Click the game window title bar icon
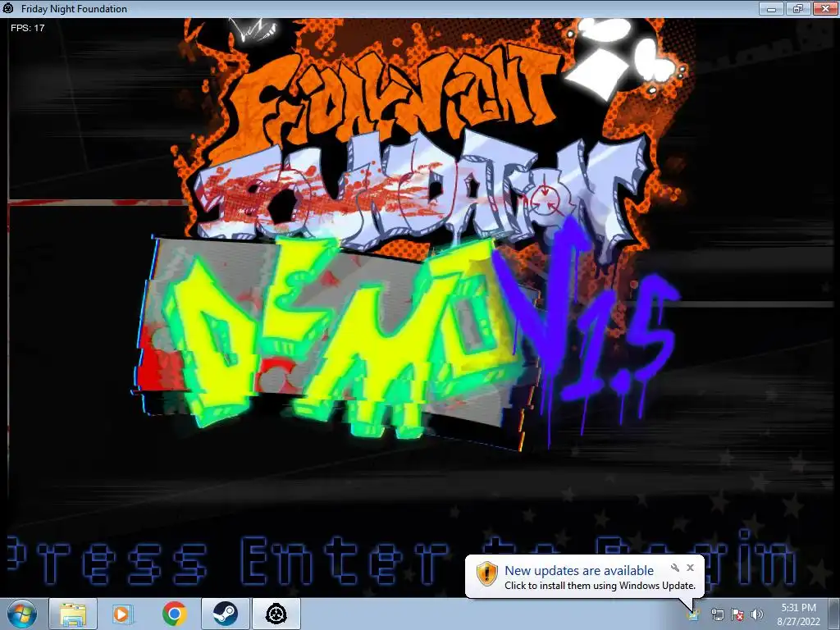The height and width of the screenshot is (630, 840). tap(8, 8)
